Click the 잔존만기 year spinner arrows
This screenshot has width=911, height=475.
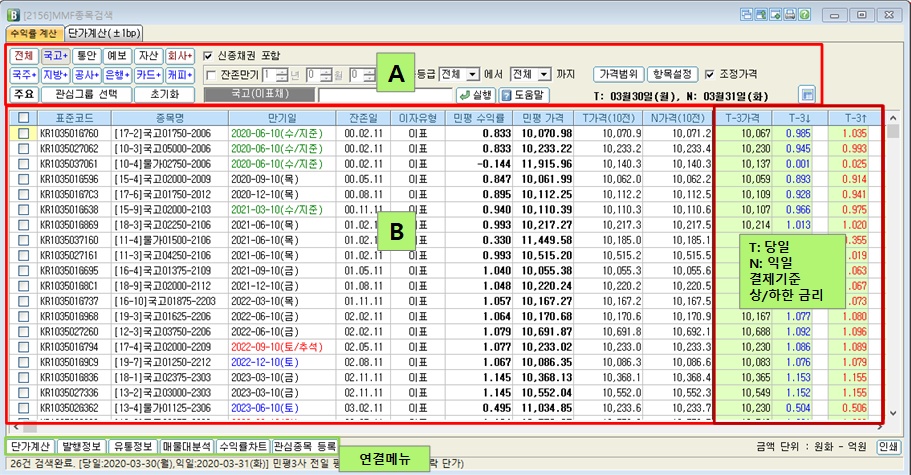click(x=281, y=75)
